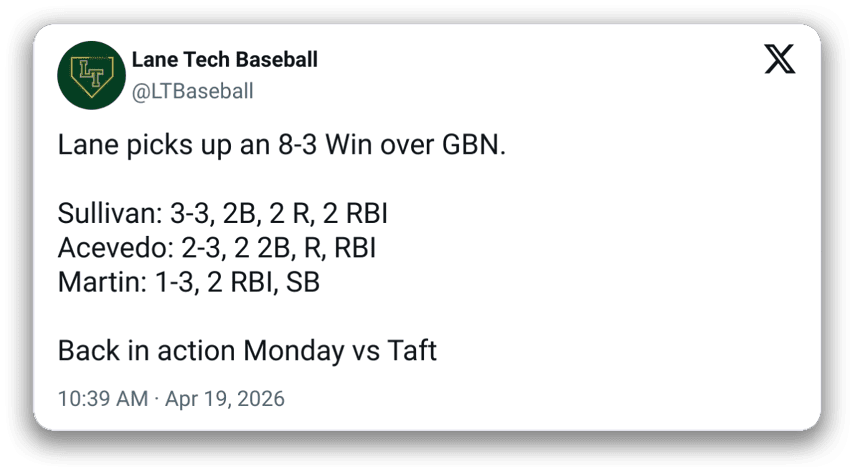This screenshot has width=854, height=473.
Task: Click the 'SB' stat in Martin's line
Action: (x=303, y=283)
